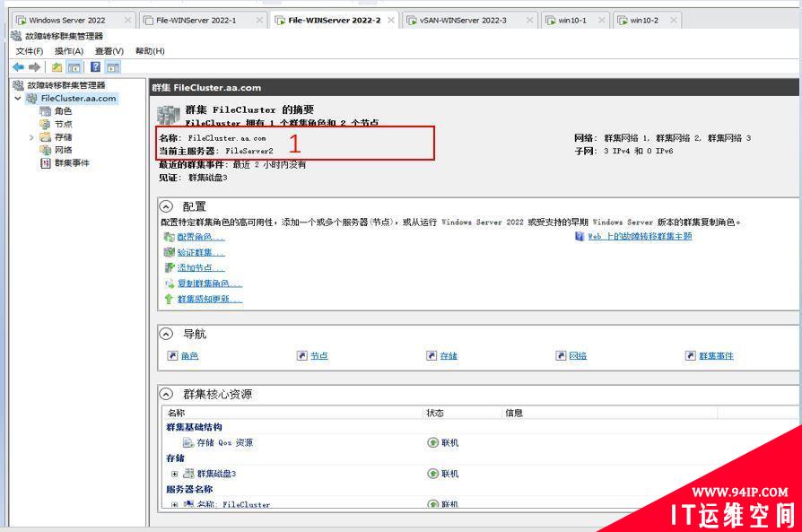The height and width of the screenshot is (532, 802).
Task: Collapse the 群集核心资源 section
Action: pos(166,394)
